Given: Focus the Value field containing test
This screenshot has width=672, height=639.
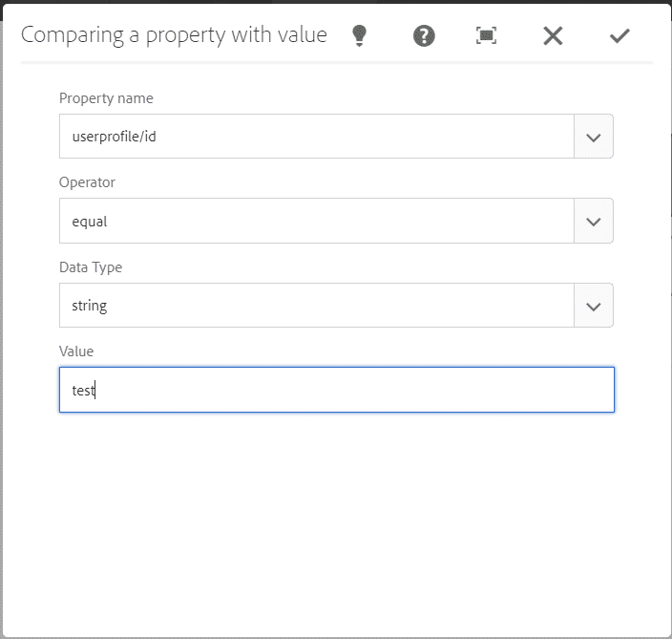Looking at the screenshot, I should point(337,390).
